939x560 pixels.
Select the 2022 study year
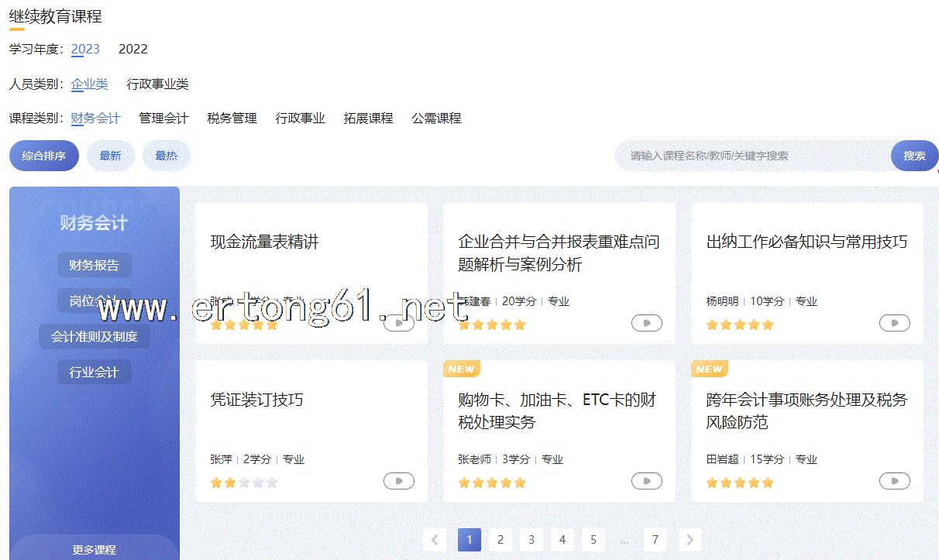[x=132, y=49]
